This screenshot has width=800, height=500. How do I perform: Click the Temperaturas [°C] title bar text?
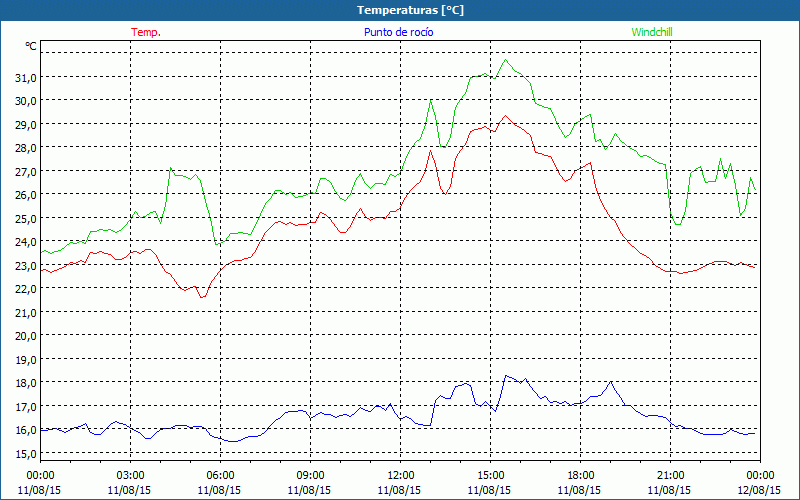click(410, 10)
